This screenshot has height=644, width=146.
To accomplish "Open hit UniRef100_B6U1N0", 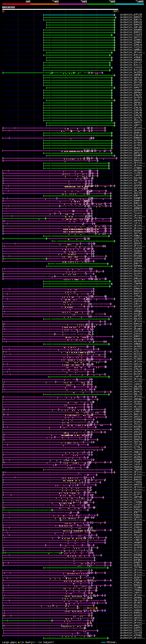I will [131, 170].
